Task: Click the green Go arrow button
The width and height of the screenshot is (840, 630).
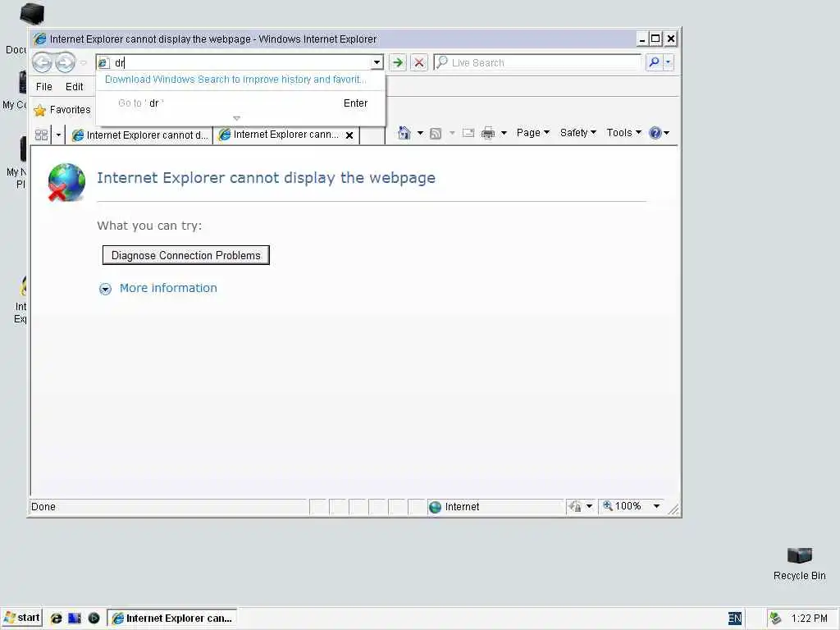Action: point(398,62)
